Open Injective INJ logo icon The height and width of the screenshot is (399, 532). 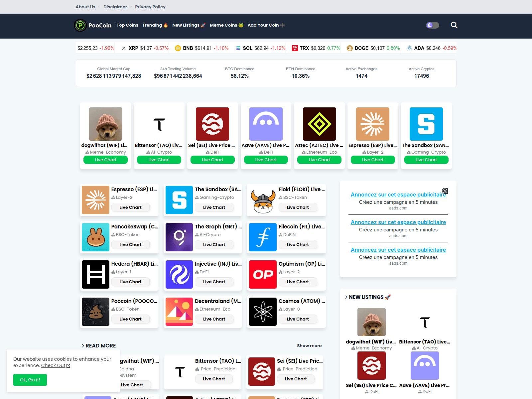coord(179,274)
